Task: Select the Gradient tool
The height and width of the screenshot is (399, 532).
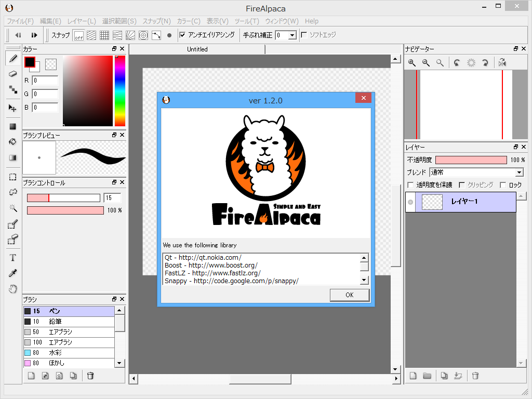Action: (13, 157)
